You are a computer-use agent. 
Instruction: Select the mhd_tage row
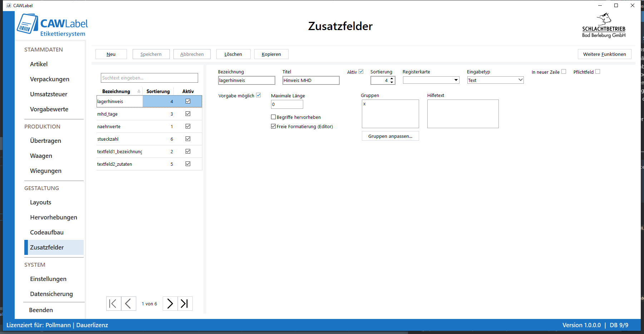pos(149,114)
